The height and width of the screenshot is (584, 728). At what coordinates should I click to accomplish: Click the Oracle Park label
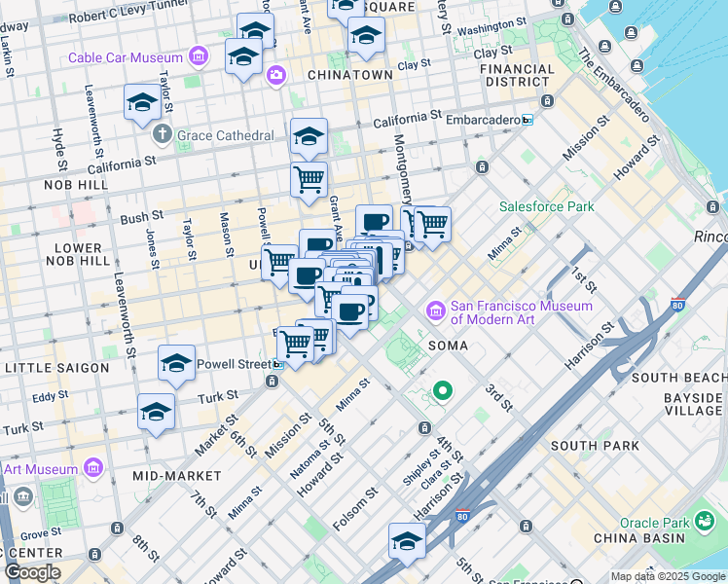pos(655,523)
